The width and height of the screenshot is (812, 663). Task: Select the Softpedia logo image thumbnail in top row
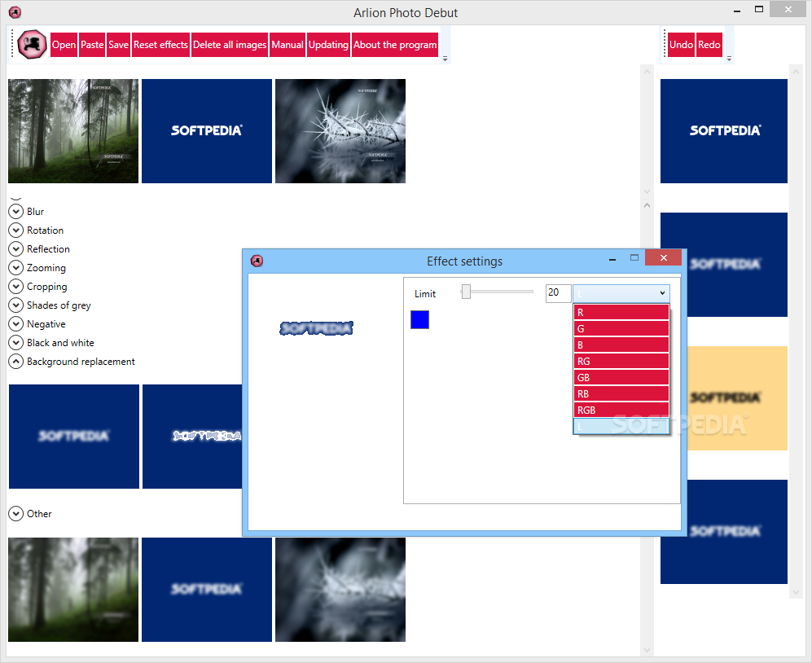207,131
